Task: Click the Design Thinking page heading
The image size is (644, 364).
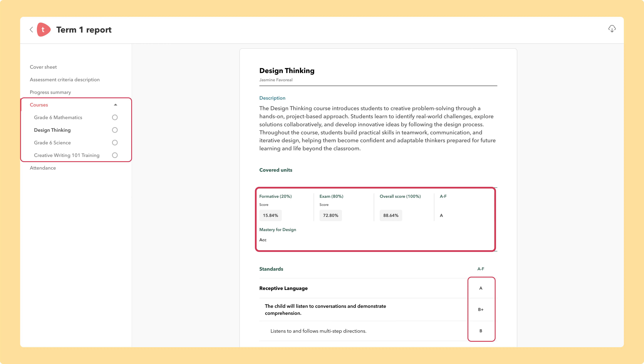Action: pyautogui.click(x=287, y=71)
